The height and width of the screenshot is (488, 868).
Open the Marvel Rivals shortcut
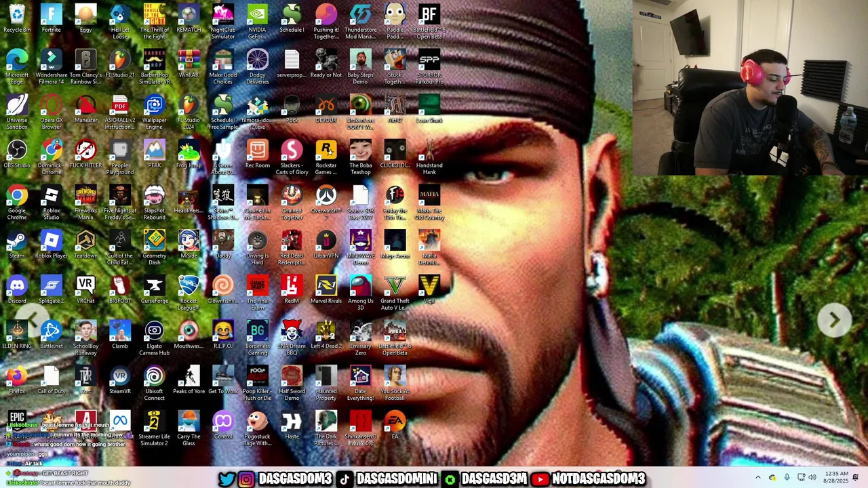326,289
